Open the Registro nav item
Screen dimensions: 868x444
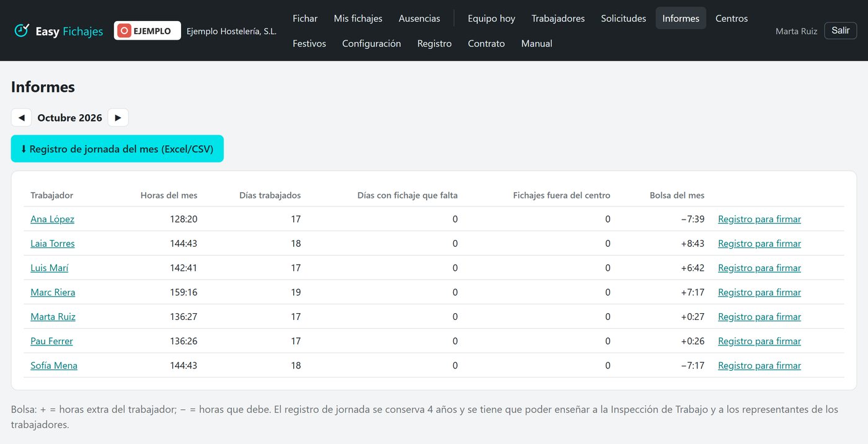pos(435,43)
